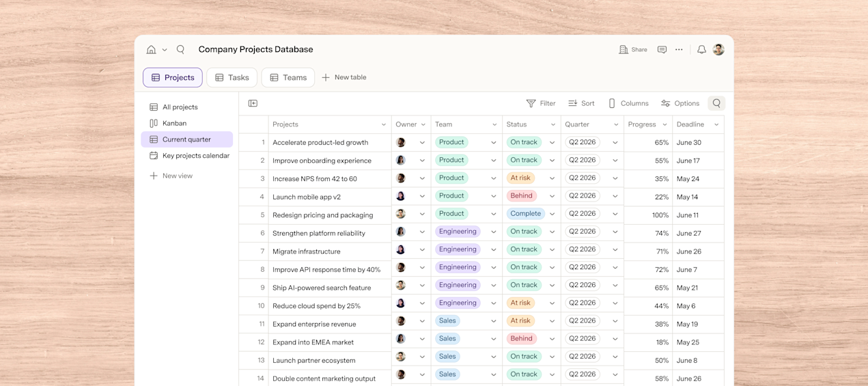Click project name Double content marketing output

pyautogui.click(x=324, y=378)
